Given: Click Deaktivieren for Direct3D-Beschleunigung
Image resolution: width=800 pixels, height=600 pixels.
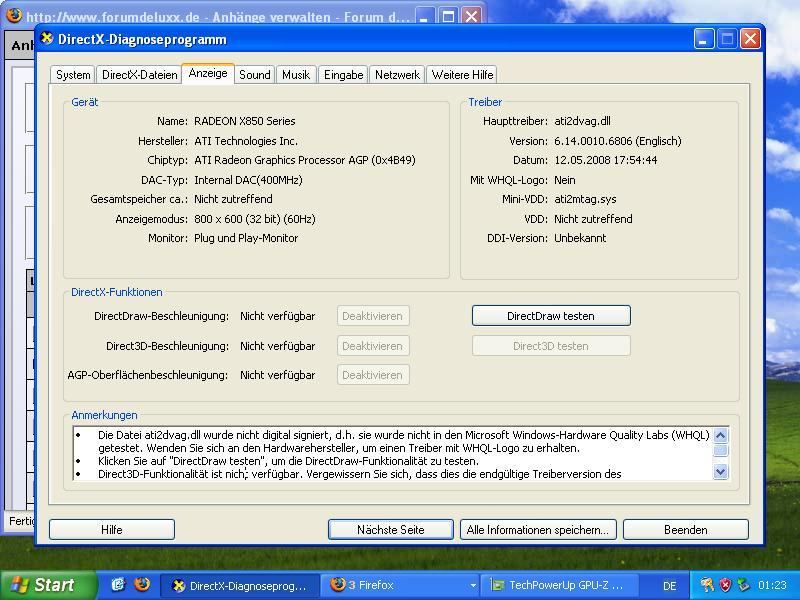Looking at the screenshot, I should click(373, 346).
